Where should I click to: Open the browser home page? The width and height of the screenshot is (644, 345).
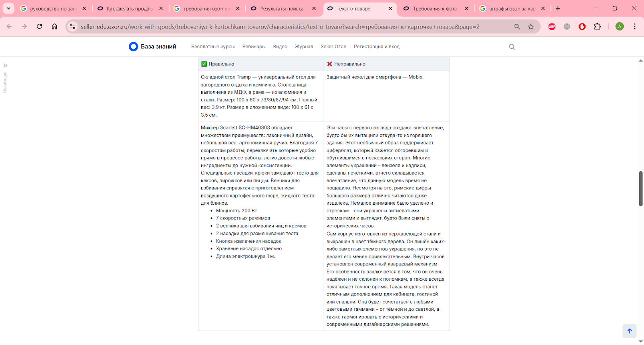54,27
